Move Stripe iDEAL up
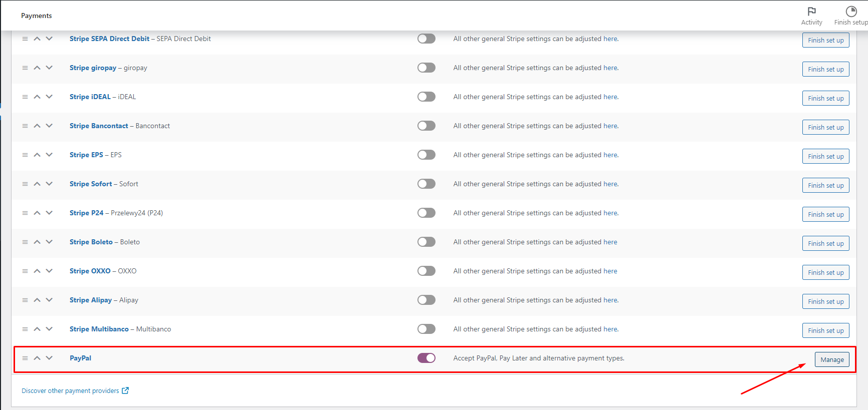The width and height of the screenshot is (868, 410). (37, 97)
